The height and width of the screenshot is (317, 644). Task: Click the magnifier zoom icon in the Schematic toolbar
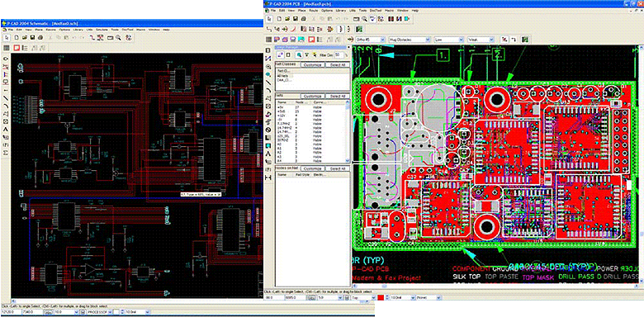click(x=118, y=38)
